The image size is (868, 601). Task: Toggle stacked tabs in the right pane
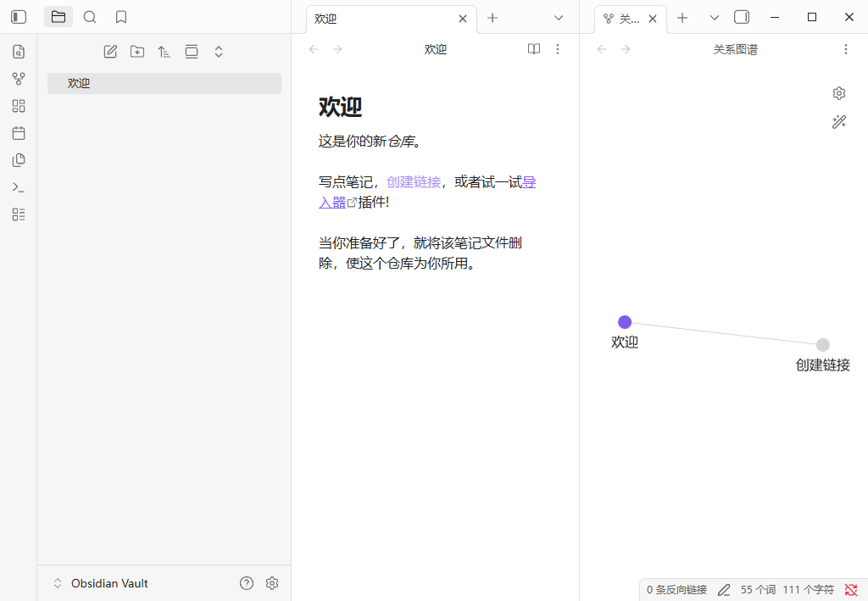coord(742,16)
